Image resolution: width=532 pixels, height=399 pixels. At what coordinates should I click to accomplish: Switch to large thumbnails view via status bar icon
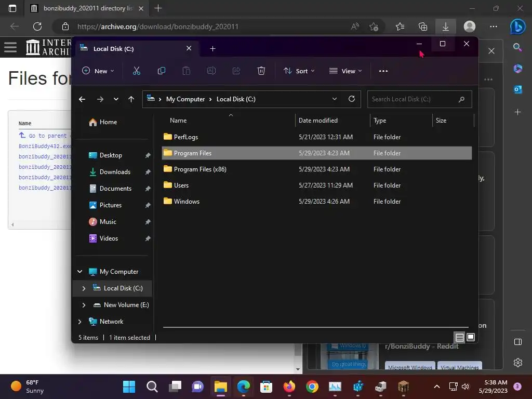pyautogui.click(x=471, y=337)
